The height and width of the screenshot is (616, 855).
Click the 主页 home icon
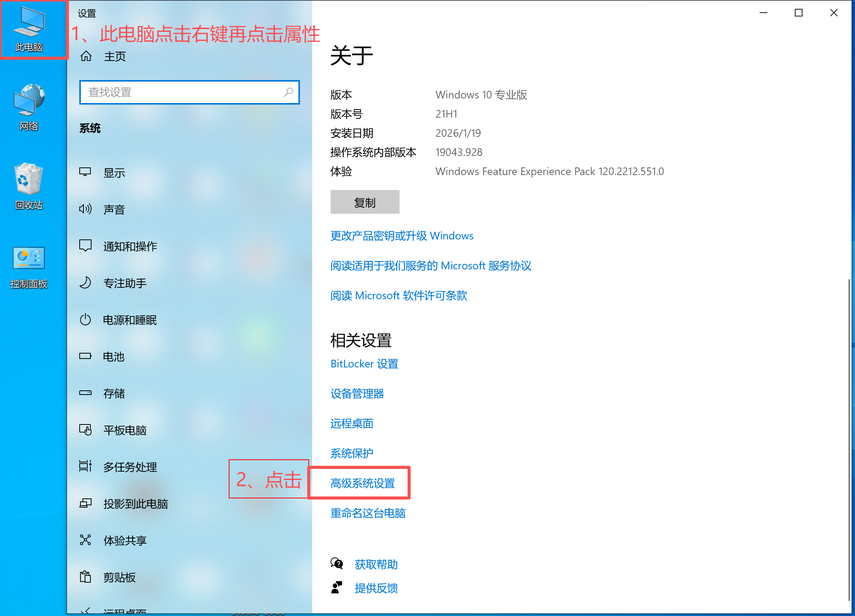click(x=86, y=56)
